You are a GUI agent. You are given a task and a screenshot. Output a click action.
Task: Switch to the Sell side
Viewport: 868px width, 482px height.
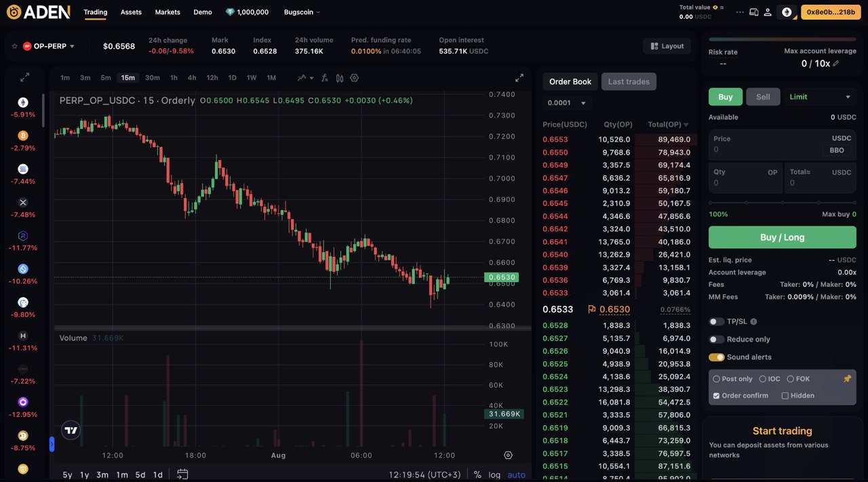pos(763,97)
